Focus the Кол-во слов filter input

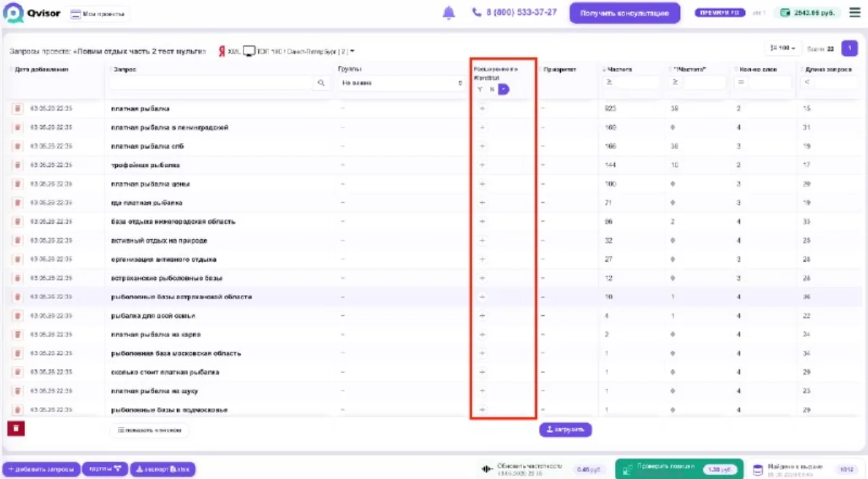[x=768, y=83]
